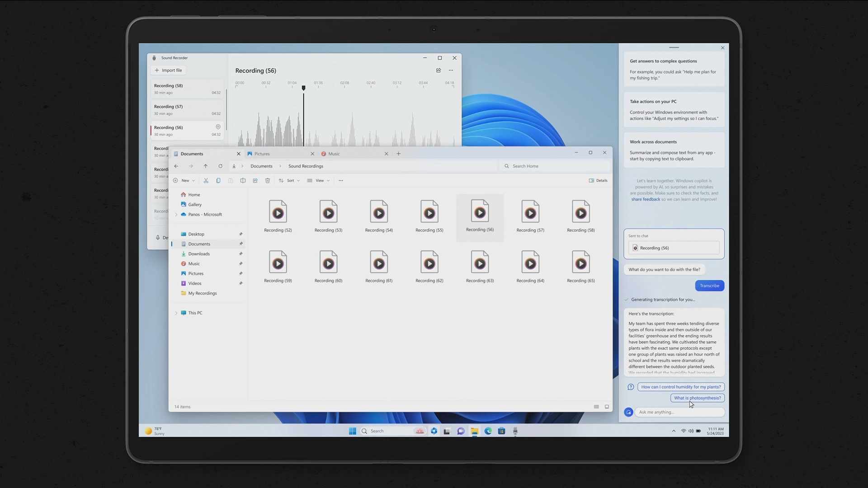This screenshot has width=868, height=488.
Task: Click the Import file icon in Sound Recorder
Action: pyautogui.click(x=168, y=70)
